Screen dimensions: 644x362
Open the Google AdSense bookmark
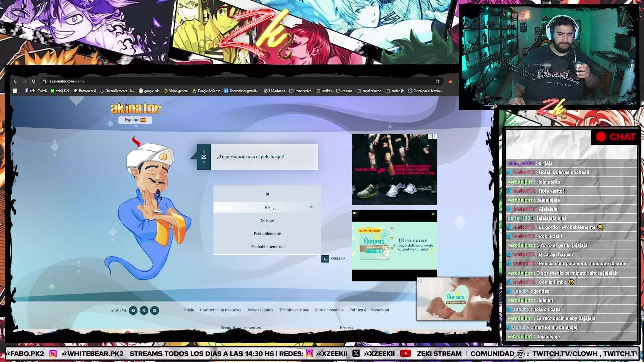[x=207, y=91]
